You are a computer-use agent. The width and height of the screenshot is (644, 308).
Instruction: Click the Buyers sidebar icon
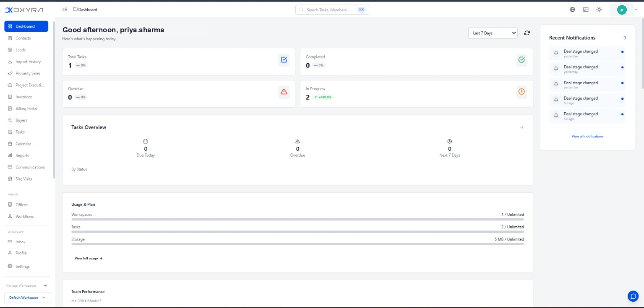tap(10, 120)
